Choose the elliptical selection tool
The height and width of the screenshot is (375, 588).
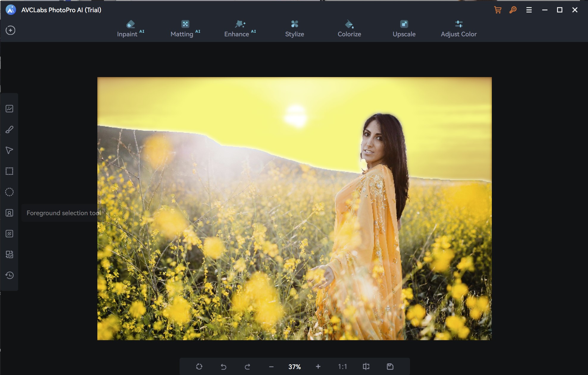click(x=10, y=192)
